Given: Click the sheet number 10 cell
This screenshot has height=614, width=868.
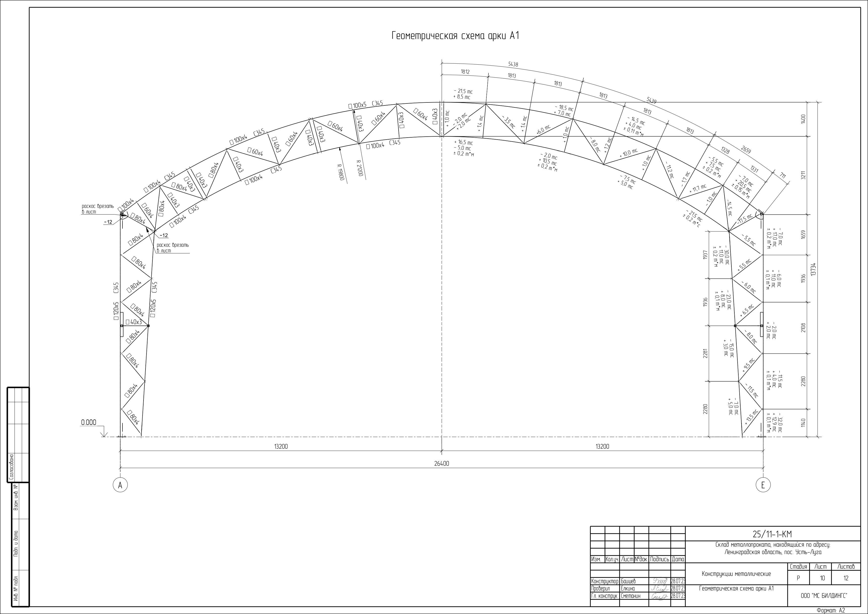Looking at the screenshot, I should tap(822, 578).
